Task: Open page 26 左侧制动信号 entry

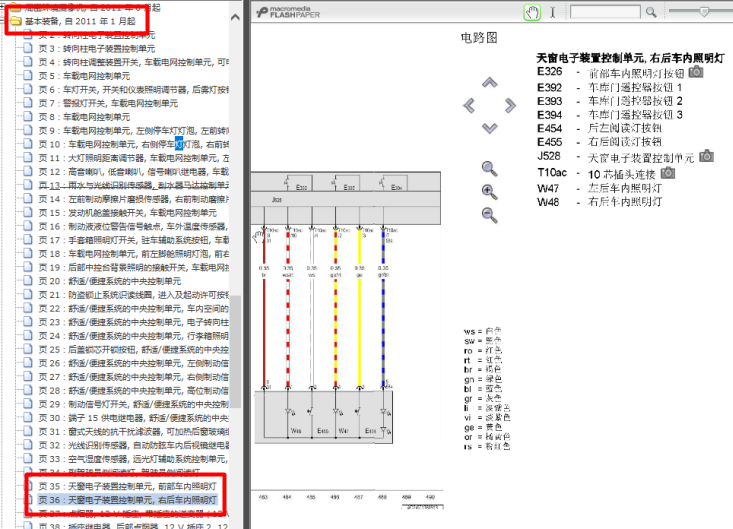Action: click(x=133, y=363)
